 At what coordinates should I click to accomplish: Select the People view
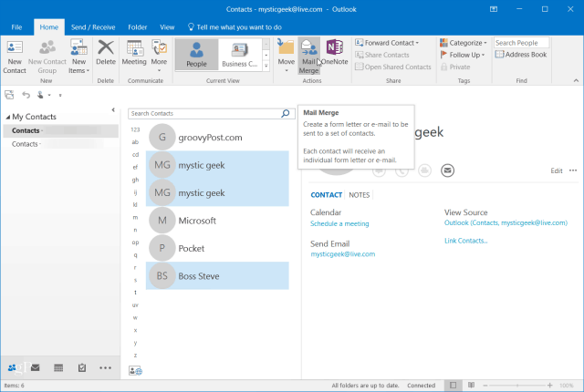tap(196, 55)
